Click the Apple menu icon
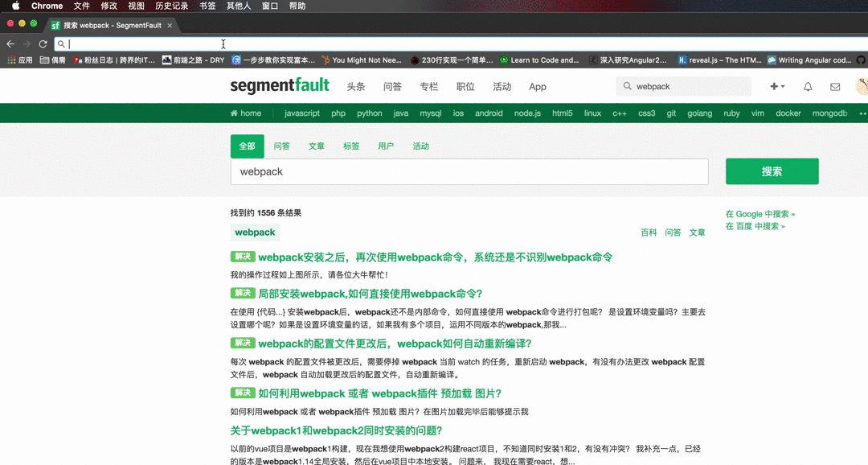This screenshot has height=465, width=868. click(15, 6)
